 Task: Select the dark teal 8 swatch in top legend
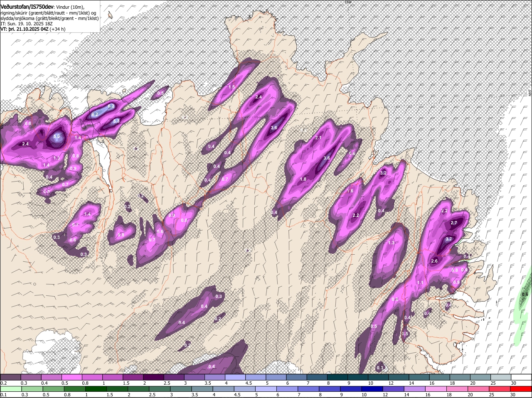[x=337, y=376]
